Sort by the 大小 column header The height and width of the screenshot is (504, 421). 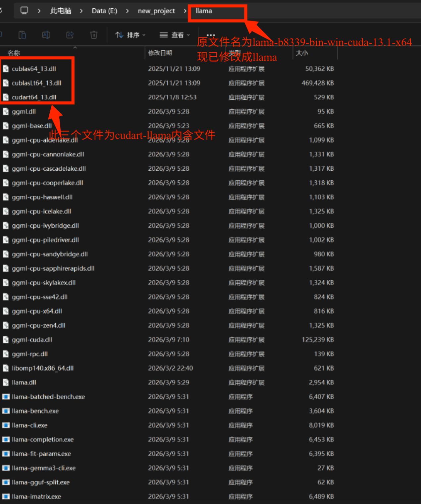click(x=301, y=53)
